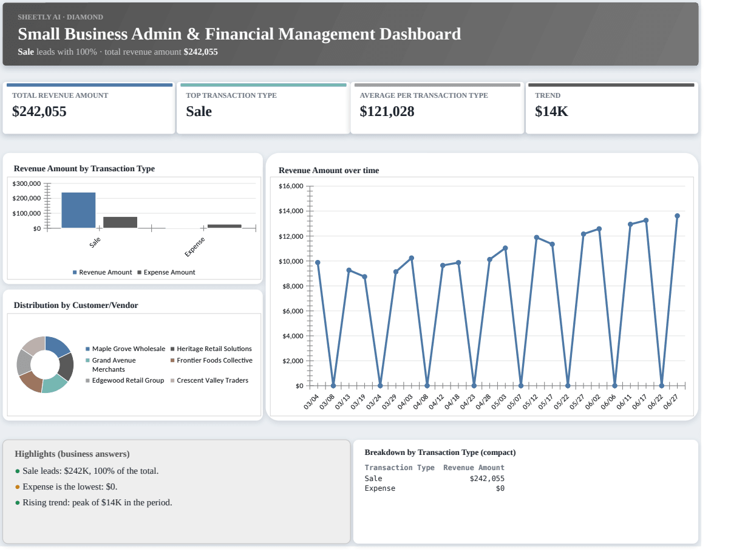Viewport: 745px width, 560px height.
Task: Click Expense Amount legend gray swatch
Action: click(140, 272)
